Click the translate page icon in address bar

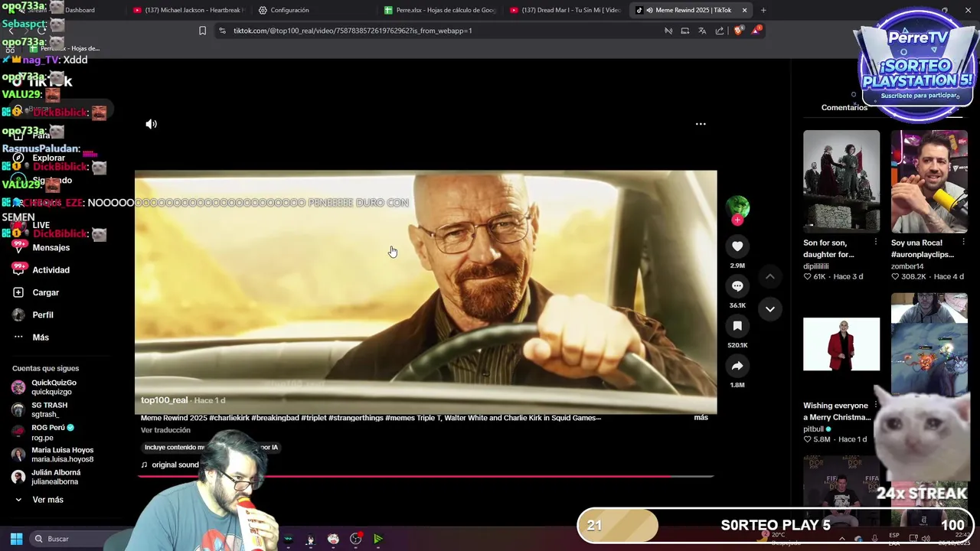[x=702, y=31]
